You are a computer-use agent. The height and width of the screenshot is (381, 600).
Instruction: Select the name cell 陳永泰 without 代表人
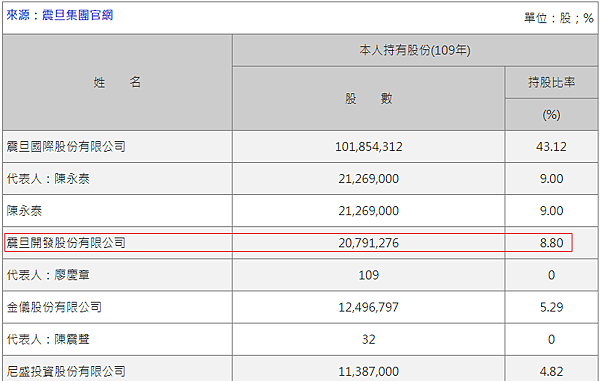pos(24,211)
